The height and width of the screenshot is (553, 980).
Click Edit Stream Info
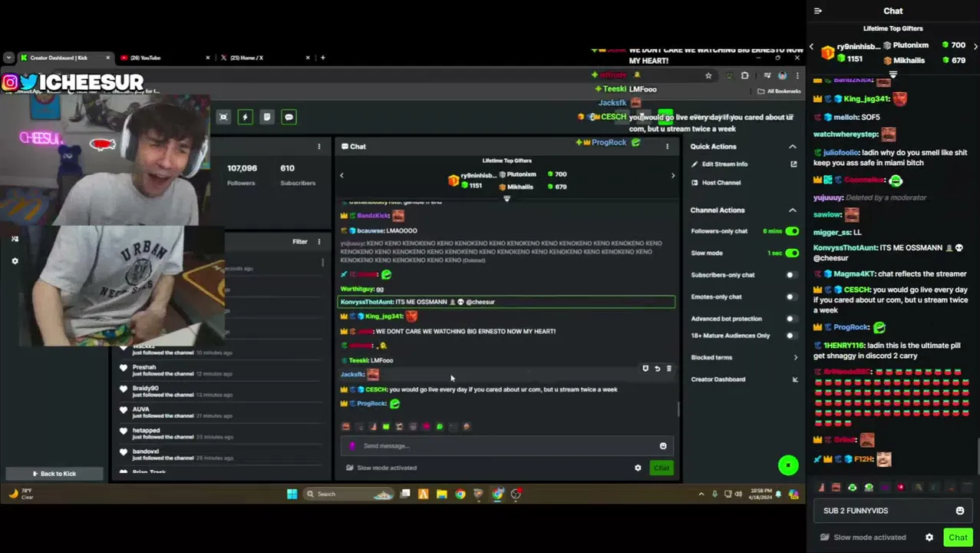[x=724, y=164]
